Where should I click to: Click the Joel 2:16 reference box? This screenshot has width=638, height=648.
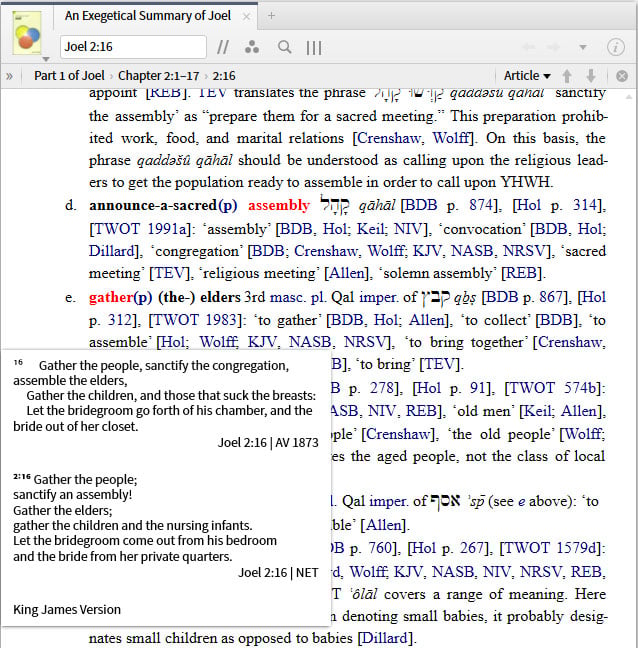click(133, 47)
